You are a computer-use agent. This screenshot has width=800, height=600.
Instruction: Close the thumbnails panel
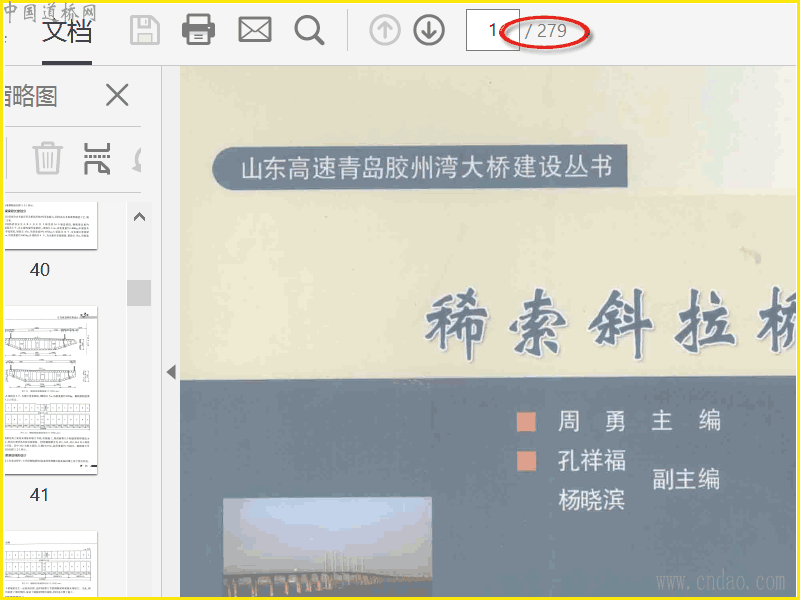pyautogui.click(x=117, y=95)
